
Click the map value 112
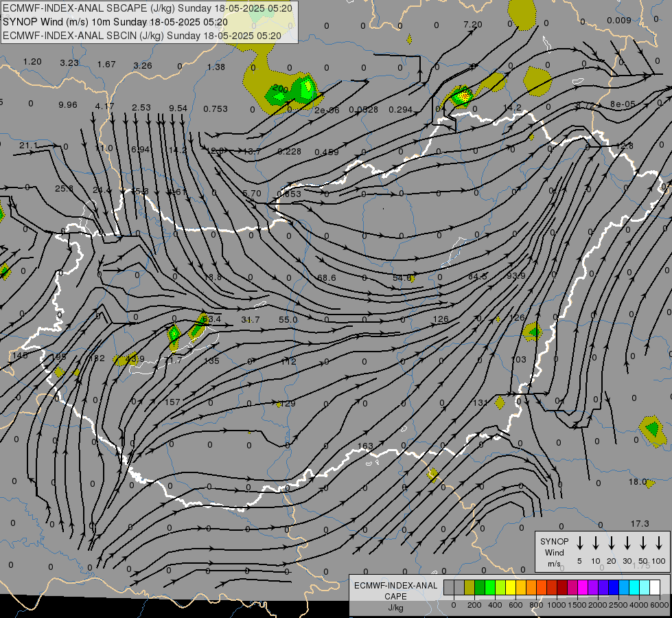pos(288,362)
